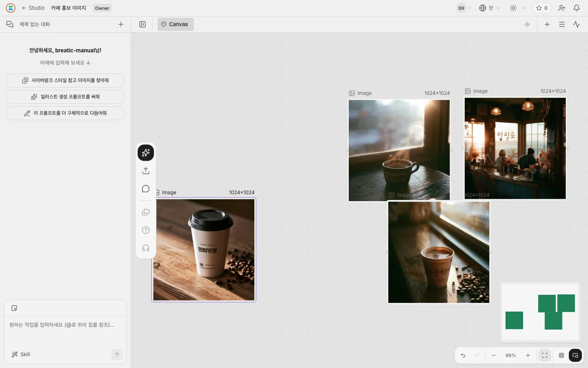This screenshot has height=368, width=588.
Task: Click the upload tool icon
Action: (x=146, y=171)
